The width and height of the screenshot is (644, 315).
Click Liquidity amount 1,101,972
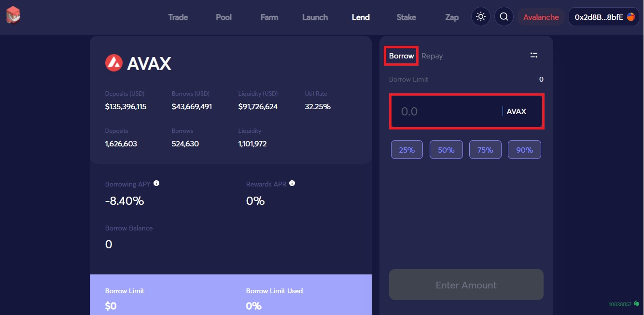[252, 143]
